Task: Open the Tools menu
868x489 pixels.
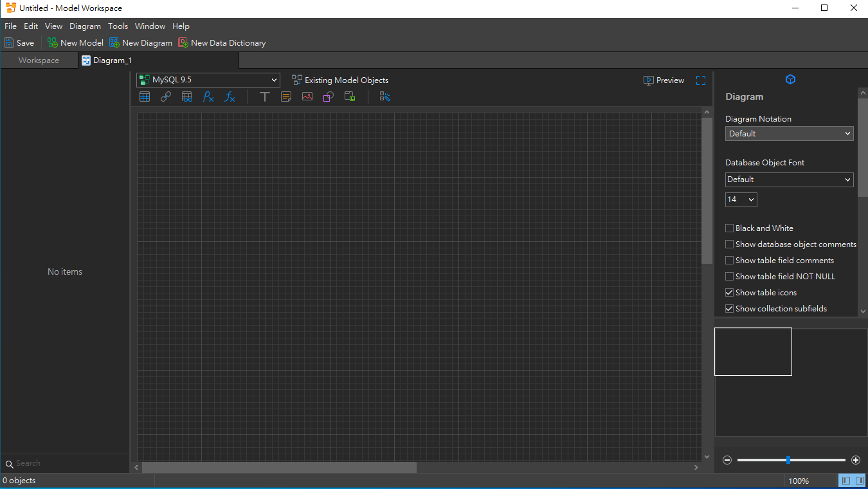Action: [x=118, y=26]
